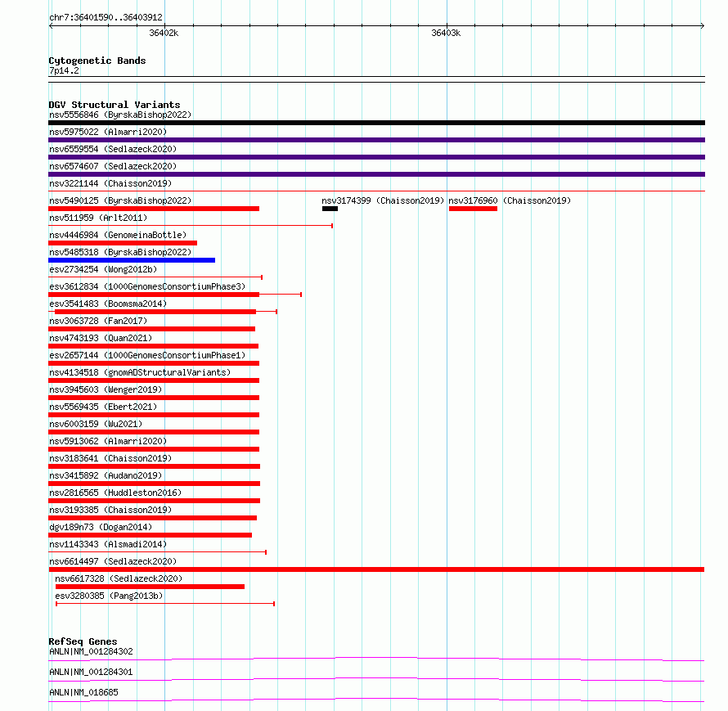Select the red dgv189n73 variant bar
The width and height of the screenshot is (728, 711).
pyautogui.click(x=150, y=535)
